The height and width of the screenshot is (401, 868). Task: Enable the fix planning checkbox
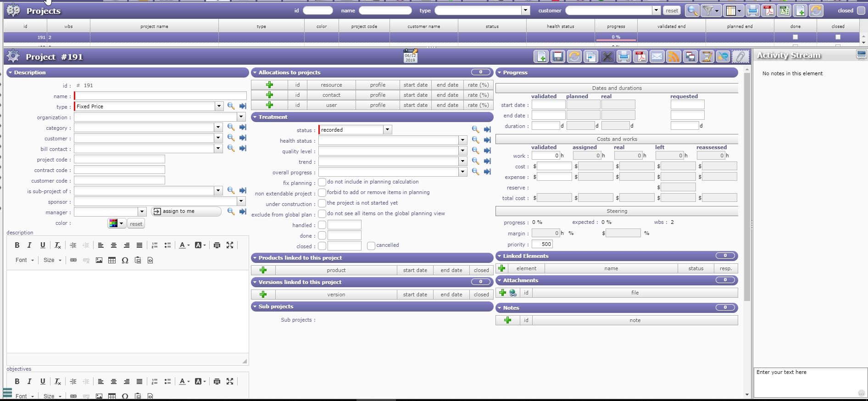coord(322,182)
